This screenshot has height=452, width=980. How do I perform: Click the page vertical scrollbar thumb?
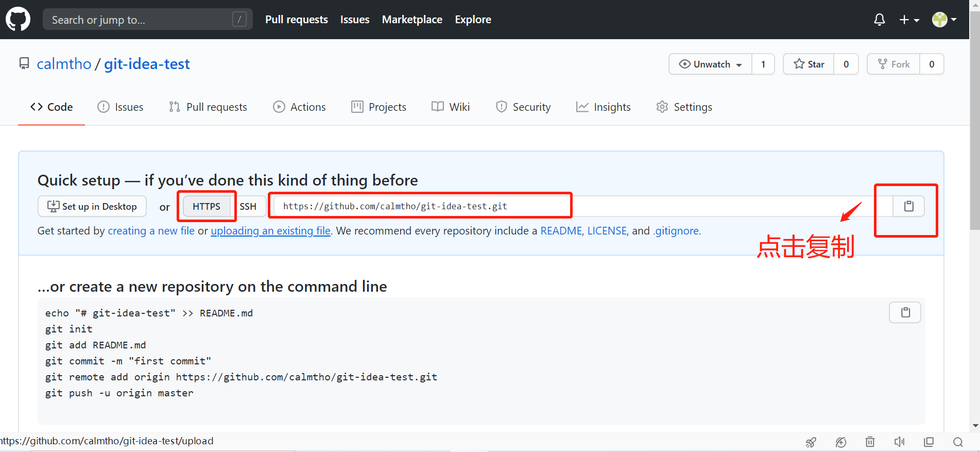pos(975,120)
